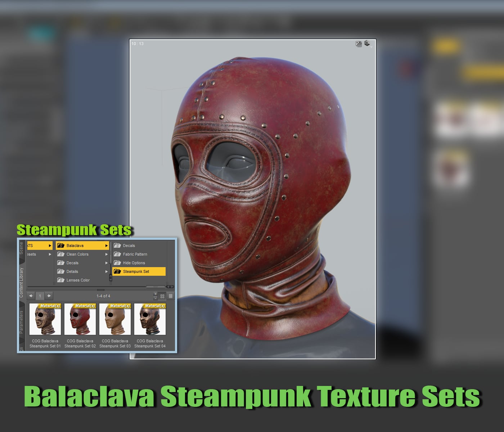Click the Decals folder icon under Balaclava
Screen dimensions: 504x432
117,246
